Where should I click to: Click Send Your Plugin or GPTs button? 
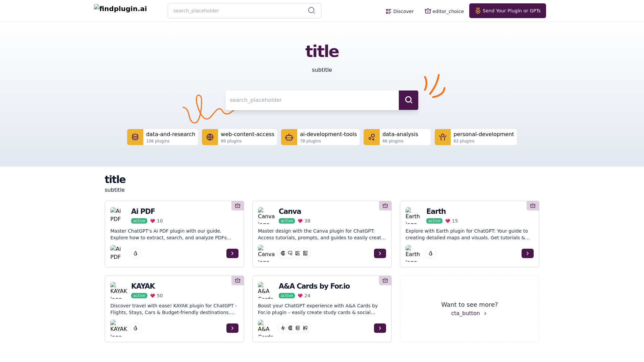(507, 11)
